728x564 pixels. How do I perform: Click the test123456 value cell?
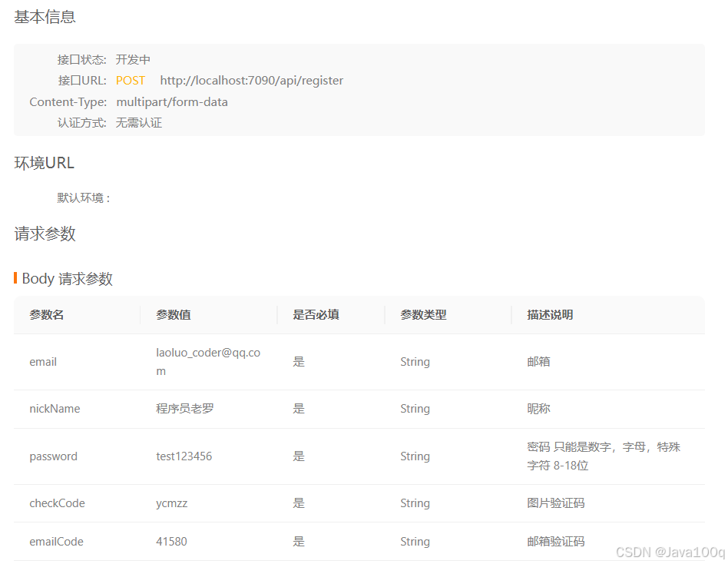(x=184, y=456)
